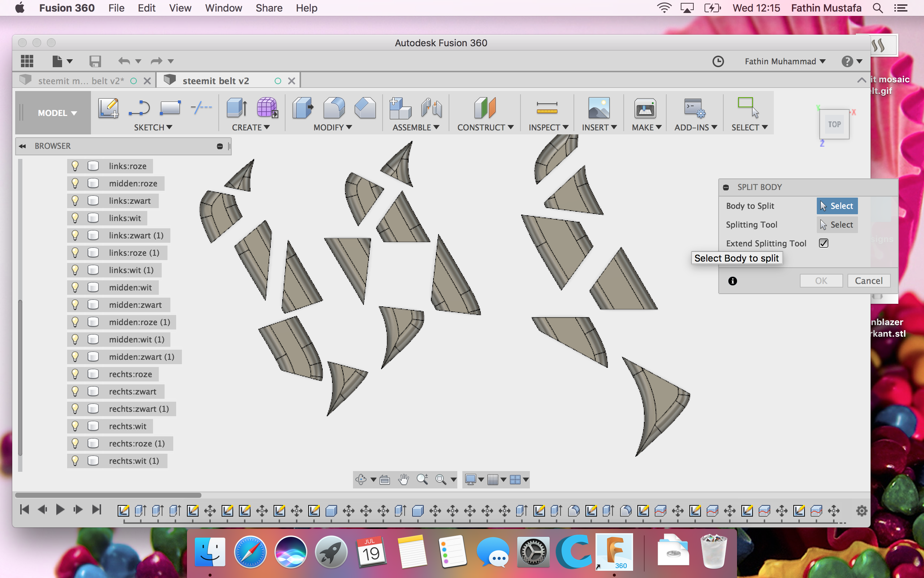Expand the MODIFY dropdown menu

click(332, 127)
